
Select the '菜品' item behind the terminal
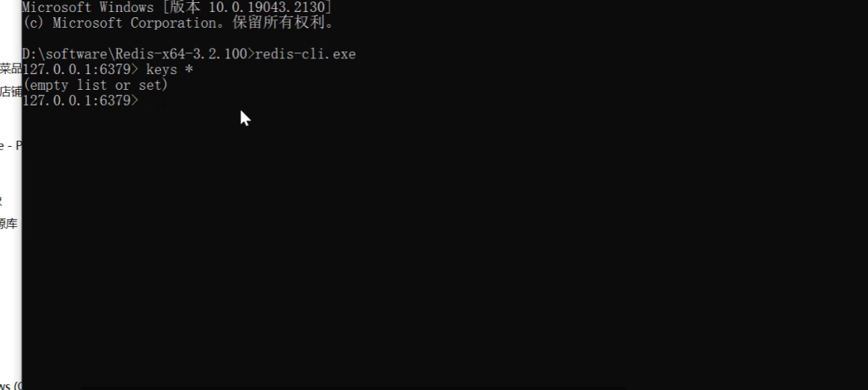[10, 69]
